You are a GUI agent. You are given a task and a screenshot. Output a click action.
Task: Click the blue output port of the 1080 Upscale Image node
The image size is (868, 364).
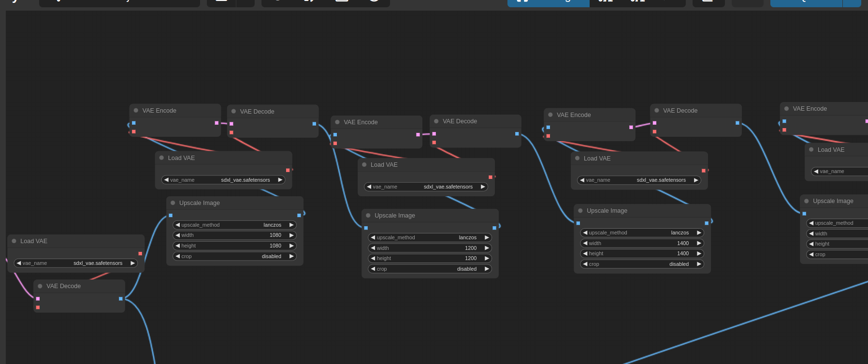pos(299,216)
